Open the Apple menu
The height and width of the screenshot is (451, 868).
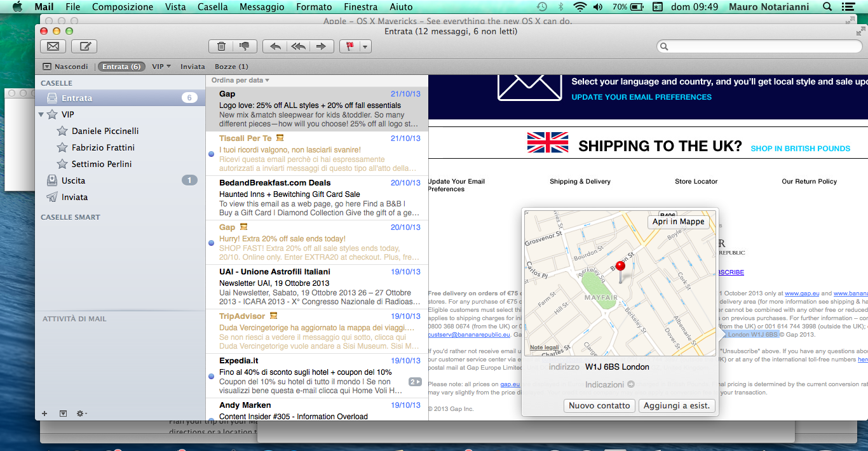[x=17, y=7]
